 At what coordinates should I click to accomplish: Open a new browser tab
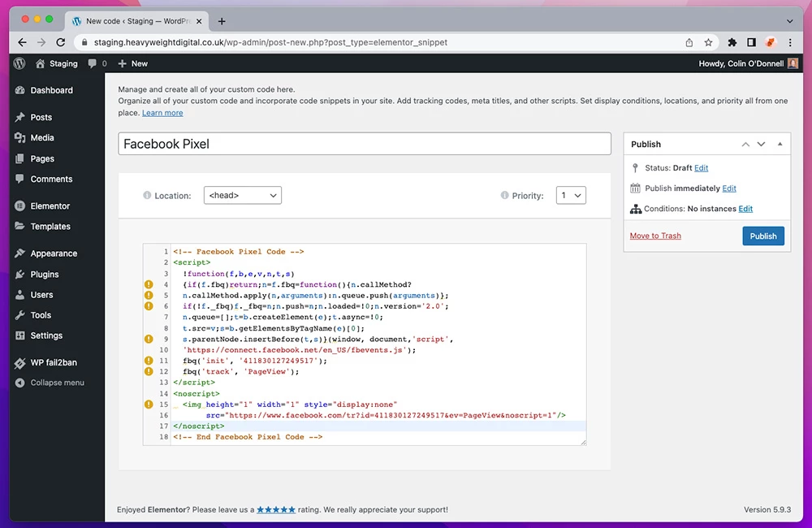pyautogui.click(x=222, y=21)
